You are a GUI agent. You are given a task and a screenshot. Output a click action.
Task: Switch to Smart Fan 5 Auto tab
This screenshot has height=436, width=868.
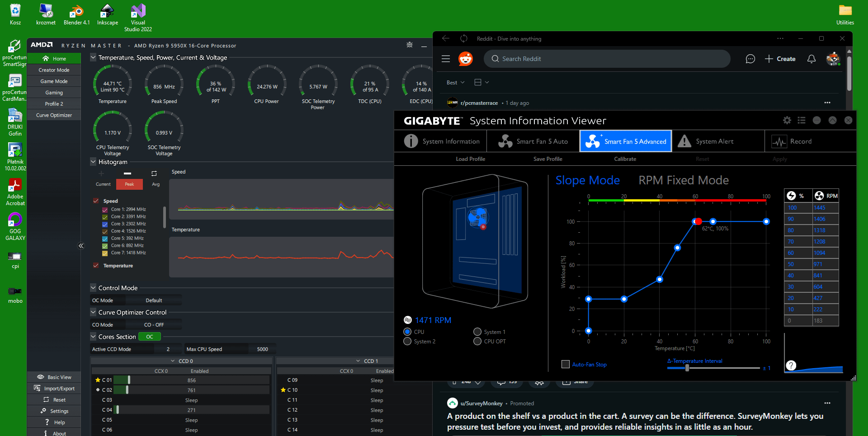coord(533,141)
